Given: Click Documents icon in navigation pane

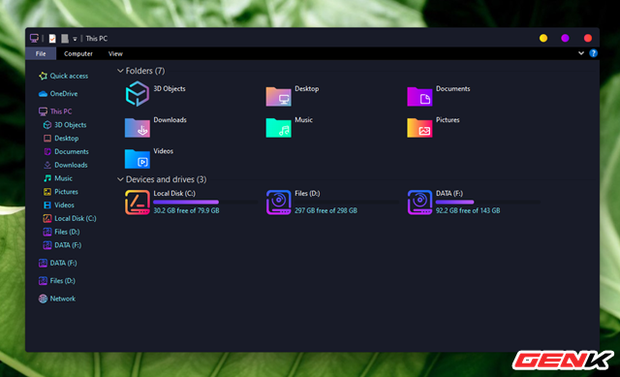Looking at the screenshot, I should [x=47, y=152].
